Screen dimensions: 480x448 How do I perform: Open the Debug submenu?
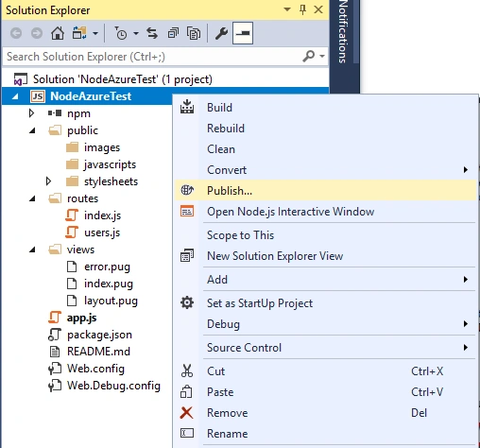coord(325,324)
